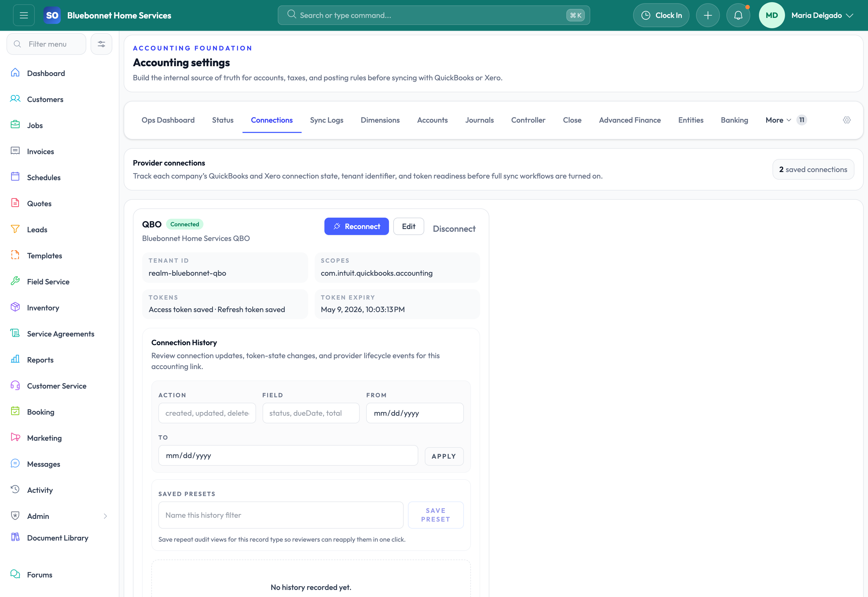Click the Field Service wrench icon
The image size is (868, 597).
click(x=15, y=281)
